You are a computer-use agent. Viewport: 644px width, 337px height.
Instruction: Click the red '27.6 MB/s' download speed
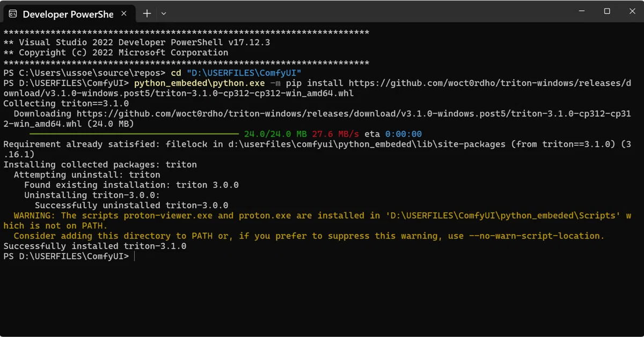click(335, 134)
